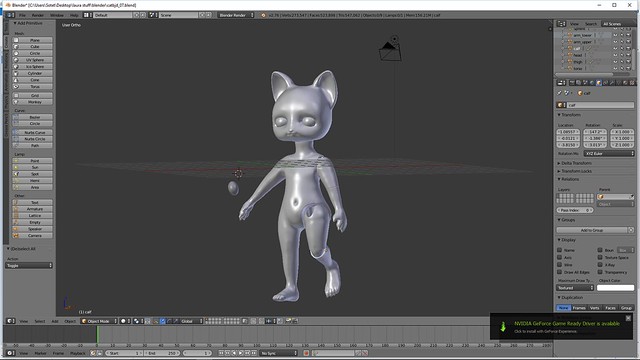This screenshot has width=640, height=360.
Task: Click the End frame field in timeline
Action: point(162,353)
